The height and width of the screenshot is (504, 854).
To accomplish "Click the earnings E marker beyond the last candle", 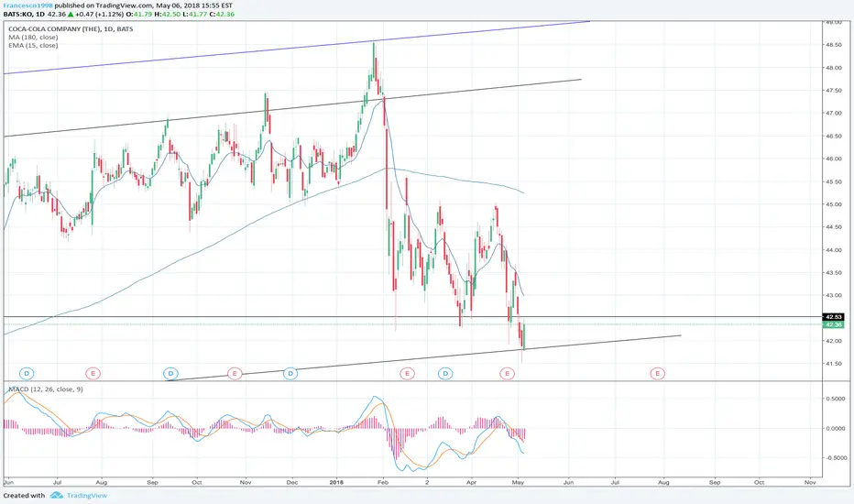I will pyautogui.click(x=657, y=373).
